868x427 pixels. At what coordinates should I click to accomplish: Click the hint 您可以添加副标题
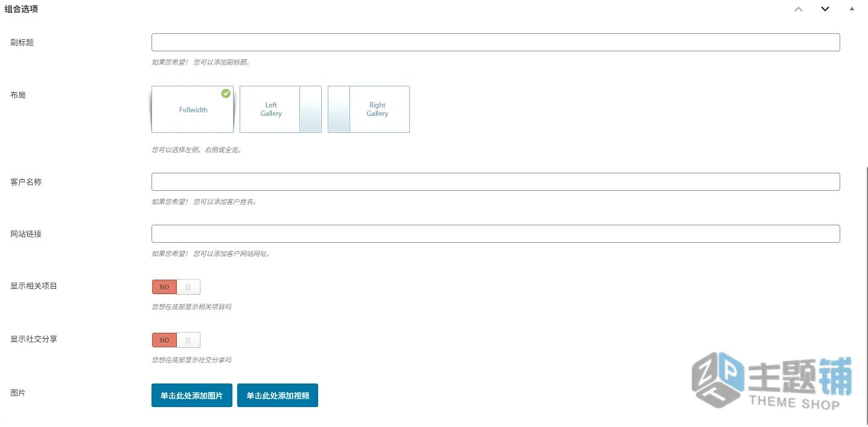[221, 62]
